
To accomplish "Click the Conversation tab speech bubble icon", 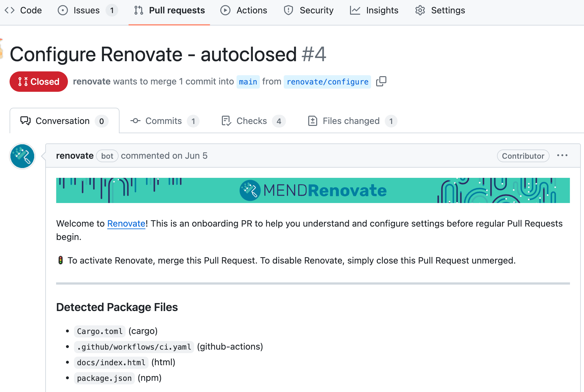I will click(x=26, y=121).
